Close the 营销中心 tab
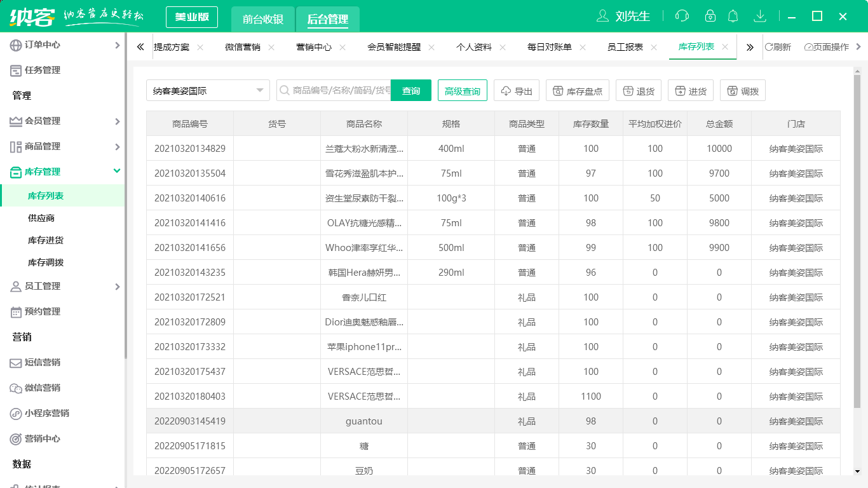The image size is (868, 488). pos(342,47)
